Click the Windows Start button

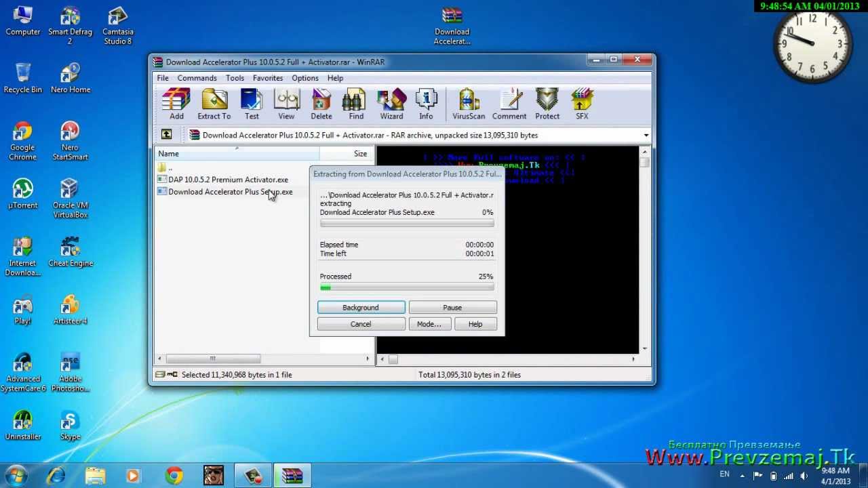tap(16, 475)
